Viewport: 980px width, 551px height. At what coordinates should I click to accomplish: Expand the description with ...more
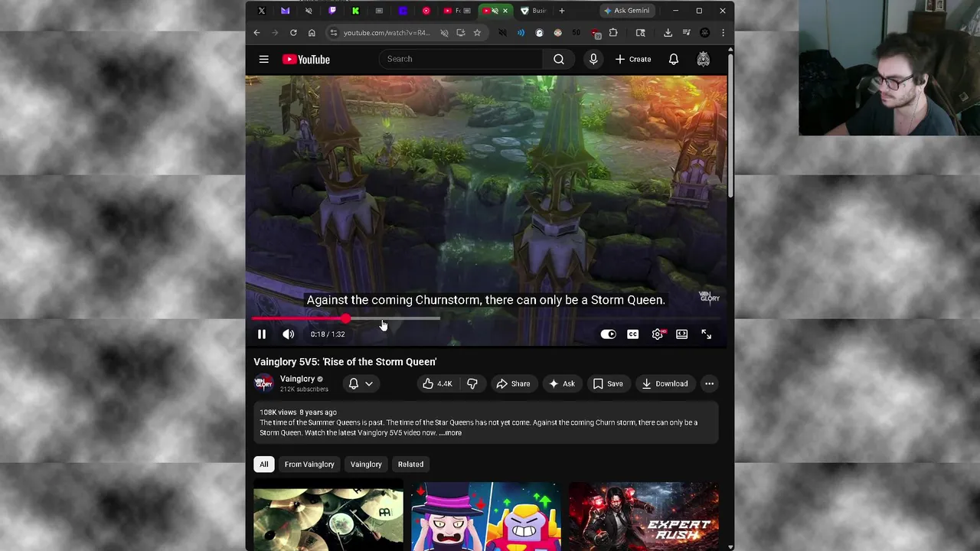coord(450,433)
